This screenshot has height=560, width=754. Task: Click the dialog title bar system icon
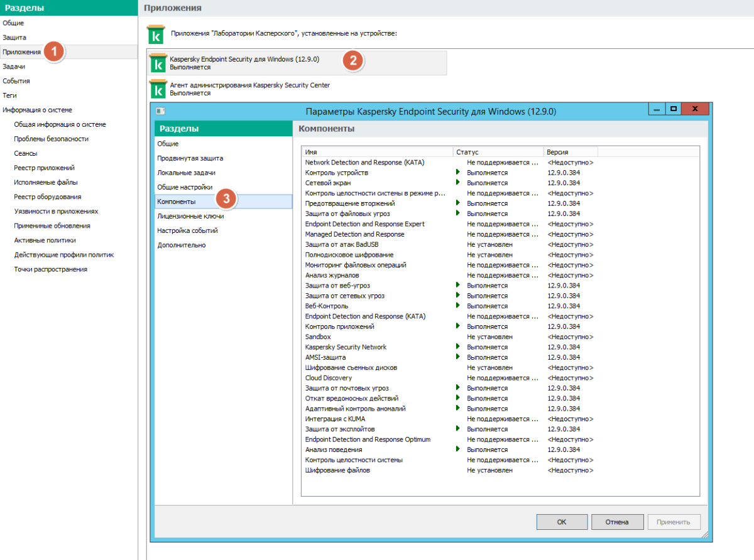tap(160, 111)
